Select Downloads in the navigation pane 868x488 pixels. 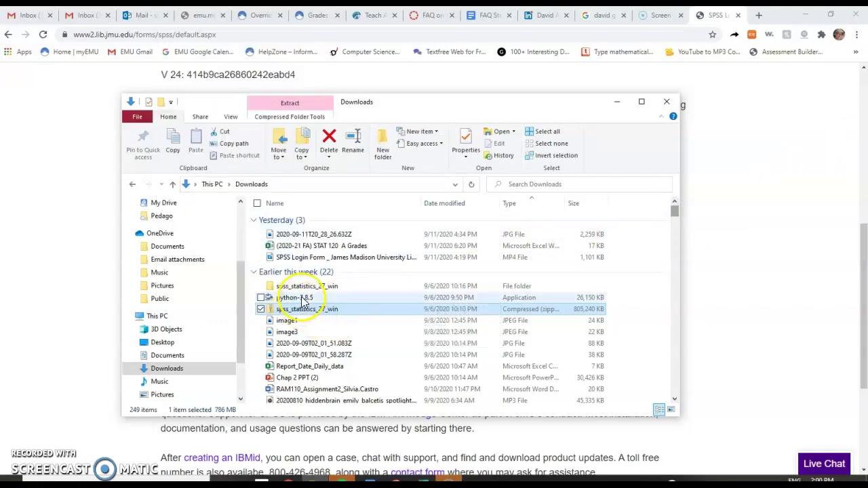click(166, 368)
